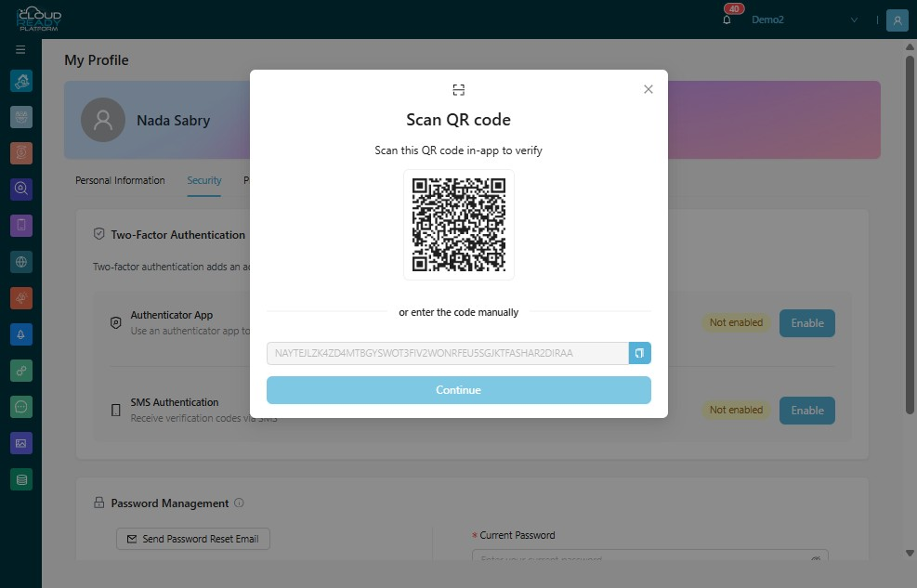Open the green chat bubble sidebar icon
This screenshot has height=588, width=917.
[21, 407]
